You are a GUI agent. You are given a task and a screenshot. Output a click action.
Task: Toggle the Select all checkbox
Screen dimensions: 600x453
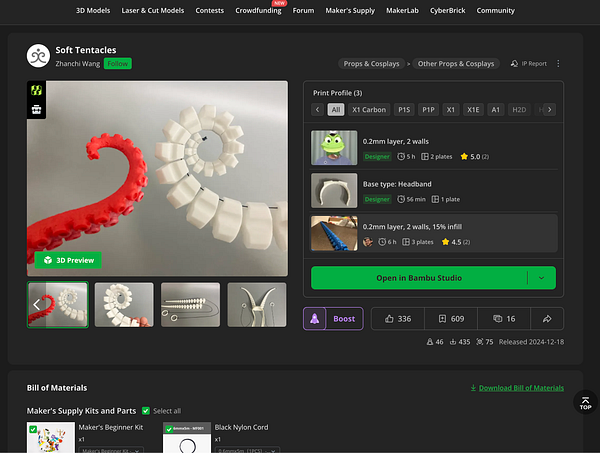(x=146, y=411)
